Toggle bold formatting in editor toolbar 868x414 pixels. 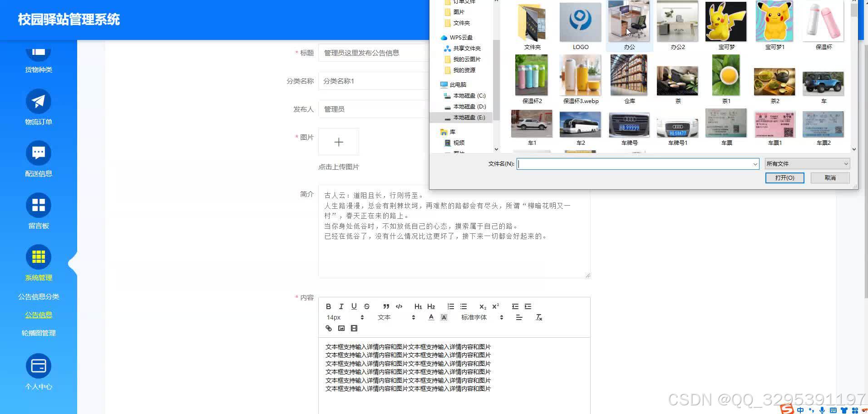click(x=329, y=306)
